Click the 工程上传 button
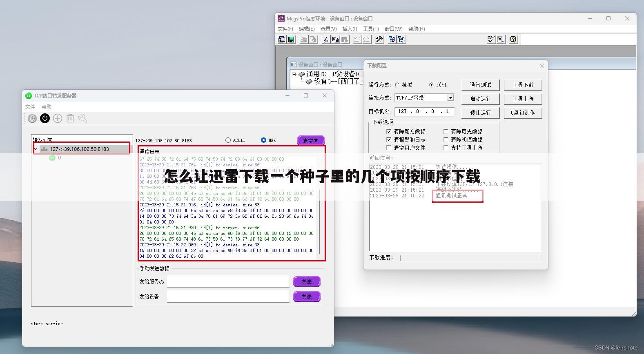This screenshot has width=644, height=354. click(x=523, y=99)
